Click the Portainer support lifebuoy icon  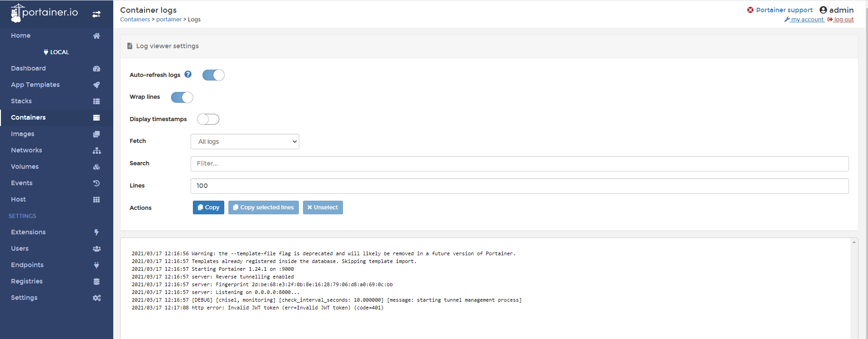pos(750,10)
